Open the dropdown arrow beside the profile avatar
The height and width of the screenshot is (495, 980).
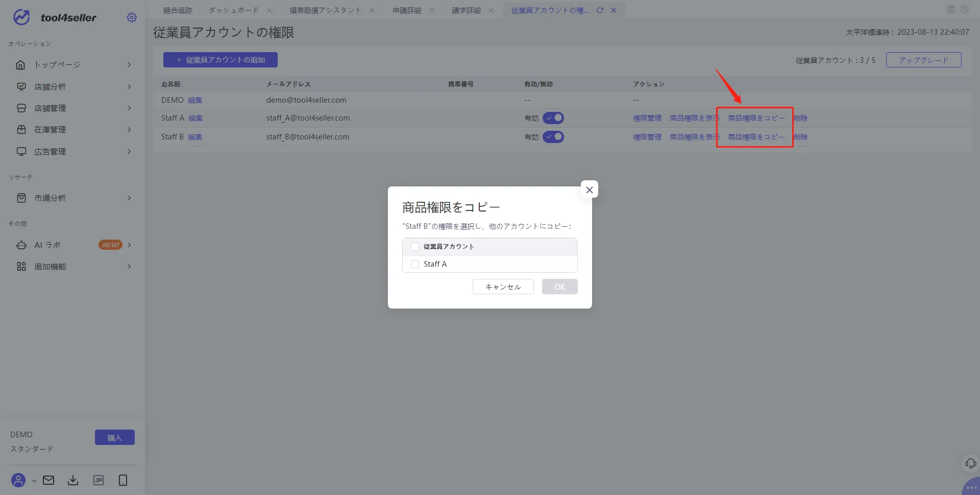click(34, 481)
